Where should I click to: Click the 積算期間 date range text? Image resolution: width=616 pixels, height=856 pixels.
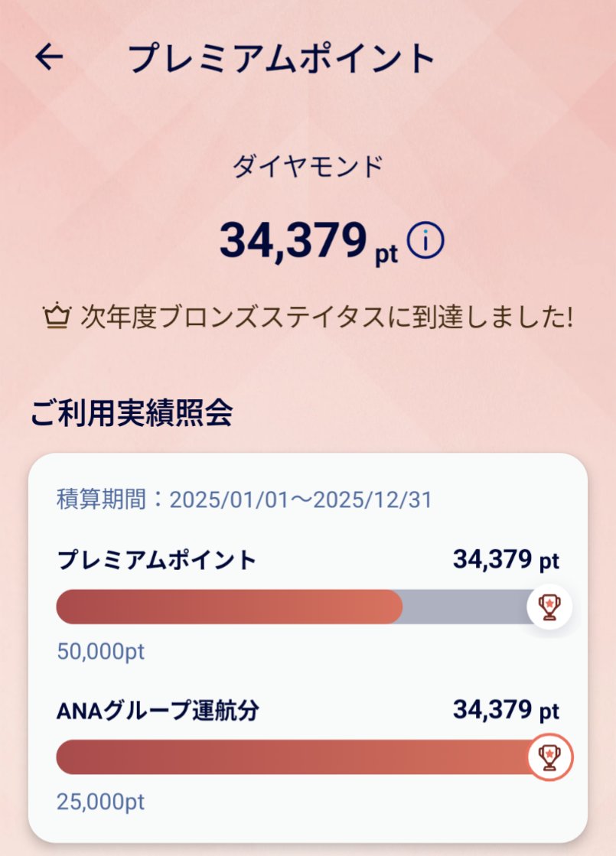(x=244, y=500)
